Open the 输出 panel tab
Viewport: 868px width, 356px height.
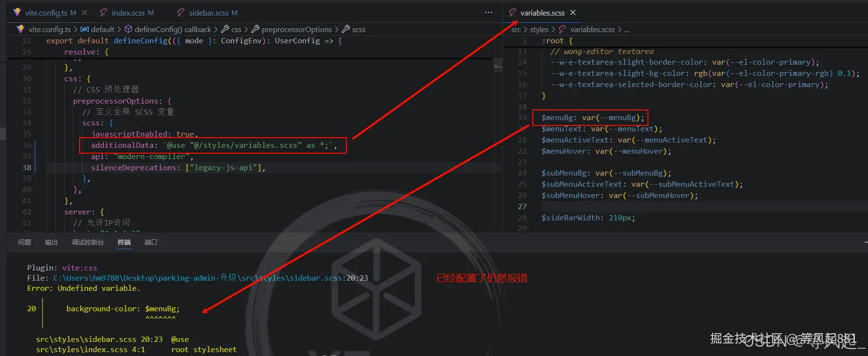click(51, 242)
